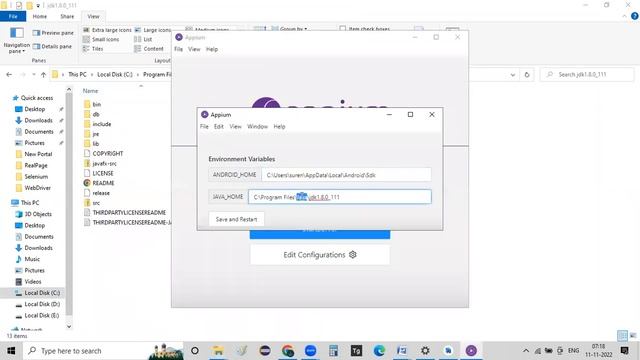Click Name column header
The width and height of the screenshot is (640, 360).
coord(91,91)
